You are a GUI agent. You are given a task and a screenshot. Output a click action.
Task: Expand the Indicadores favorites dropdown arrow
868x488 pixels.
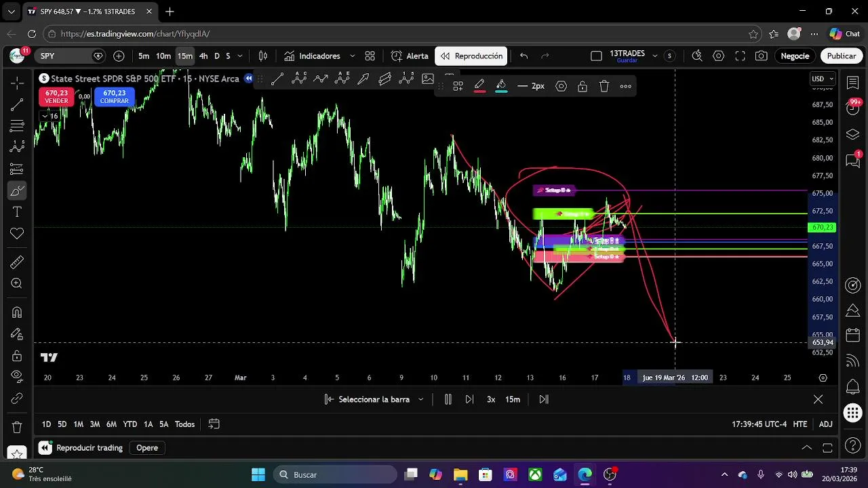[x=352, y=56]
